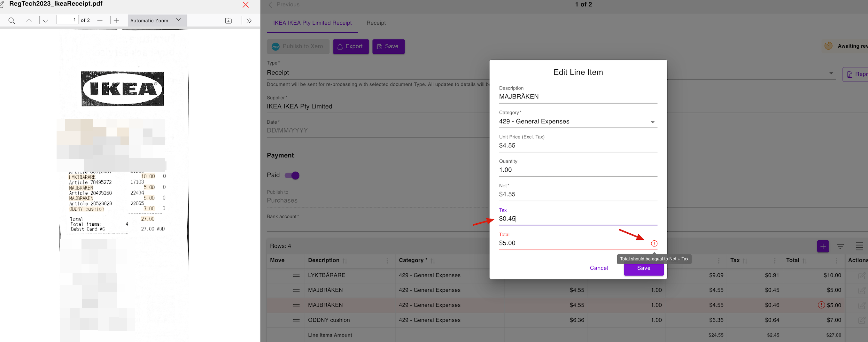The image size is (868, 342).
Task: Click the Export button
Action: 351,46
